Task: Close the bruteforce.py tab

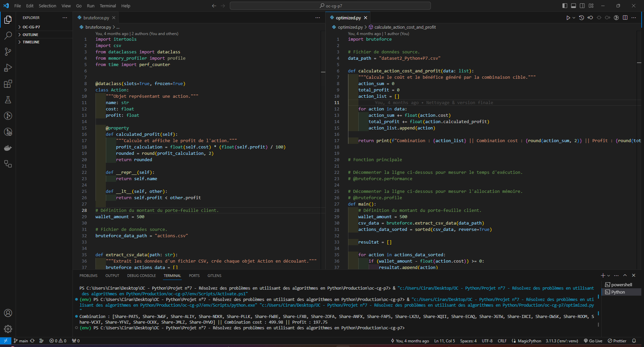Action: pos(114,18)
